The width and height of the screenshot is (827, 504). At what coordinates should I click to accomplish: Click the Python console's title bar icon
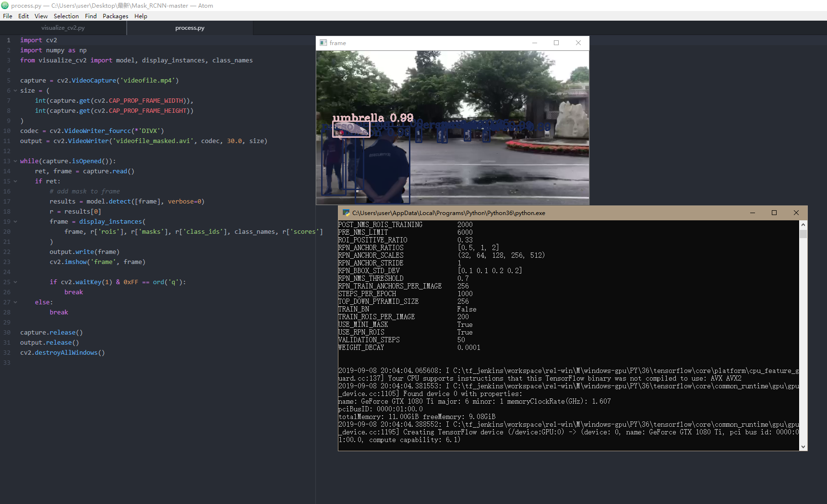346,213
